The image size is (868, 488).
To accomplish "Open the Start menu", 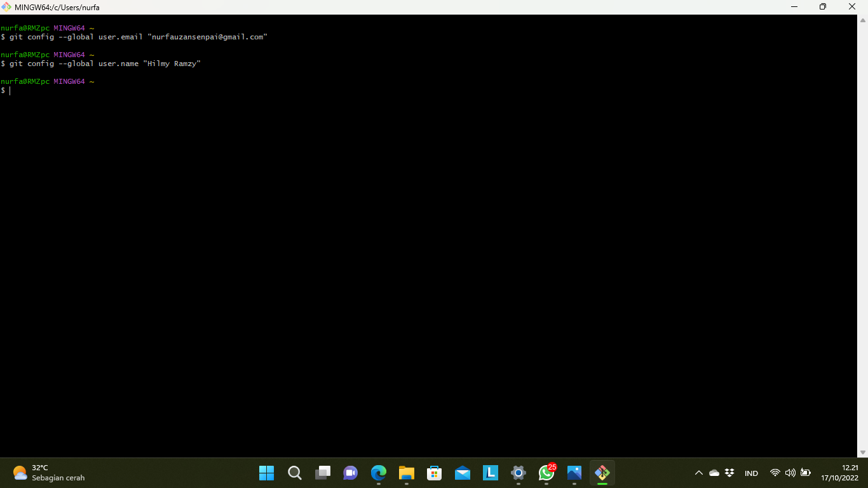I will (x=266, y=473).
